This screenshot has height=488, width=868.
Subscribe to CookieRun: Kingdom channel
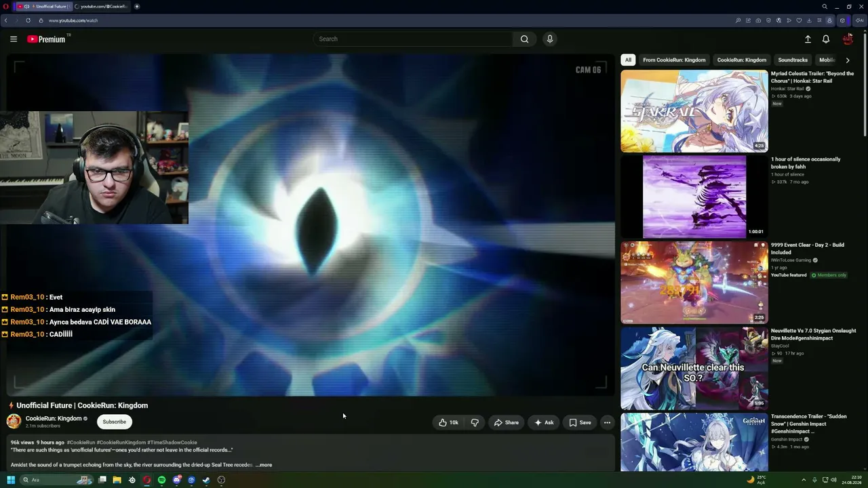[x=114, y=422]
